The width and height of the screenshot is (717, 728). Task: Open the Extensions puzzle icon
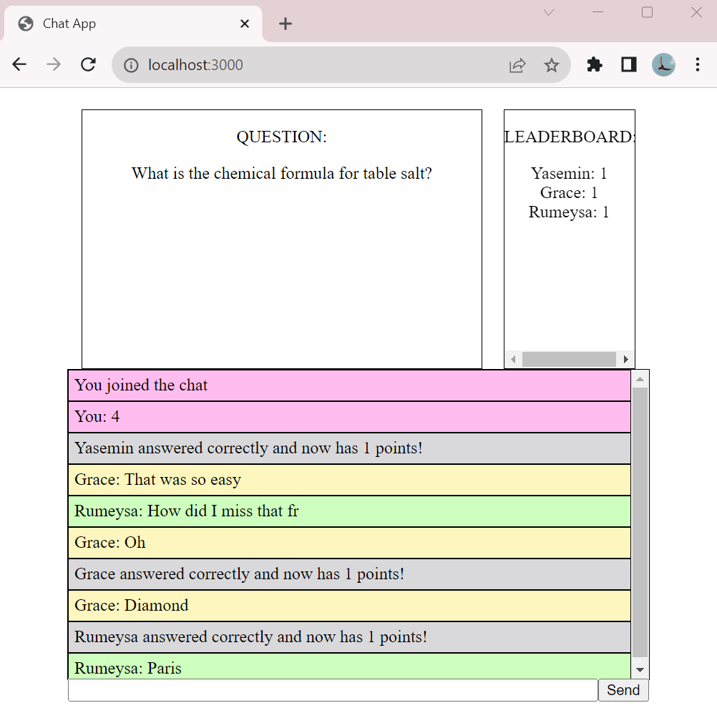595,64
